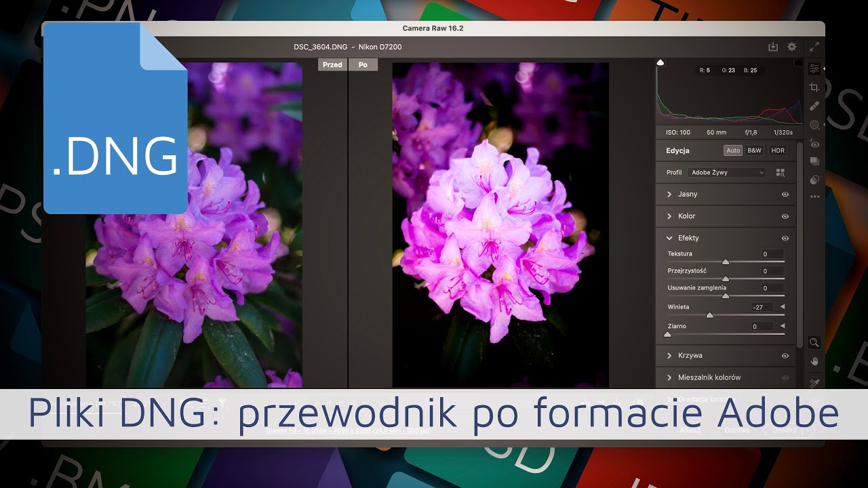Click the Winieta value field -27
This screenshot has height=488, width=868.
[762, 307]
